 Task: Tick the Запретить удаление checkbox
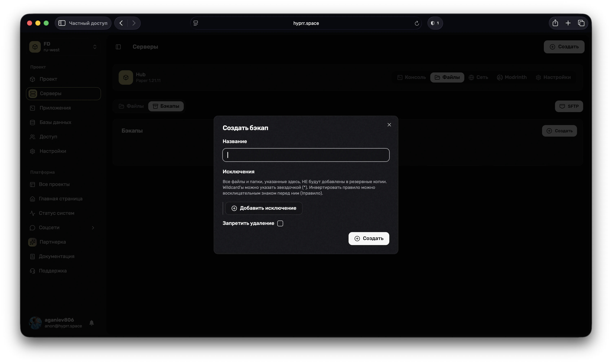280,223
